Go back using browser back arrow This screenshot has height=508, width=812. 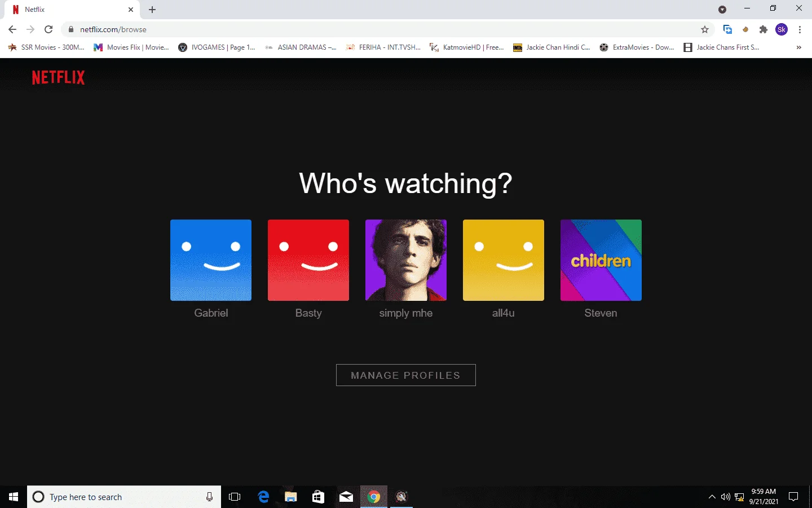12,29
